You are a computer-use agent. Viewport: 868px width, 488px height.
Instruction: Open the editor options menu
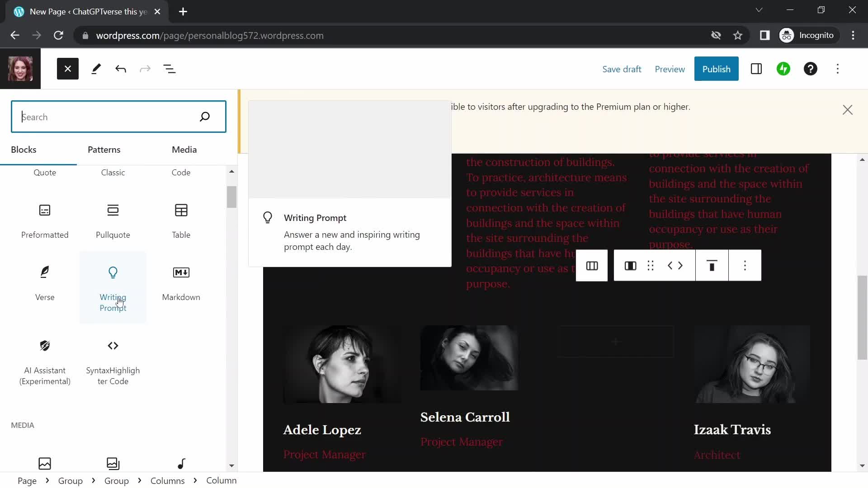tap(838, 69)
